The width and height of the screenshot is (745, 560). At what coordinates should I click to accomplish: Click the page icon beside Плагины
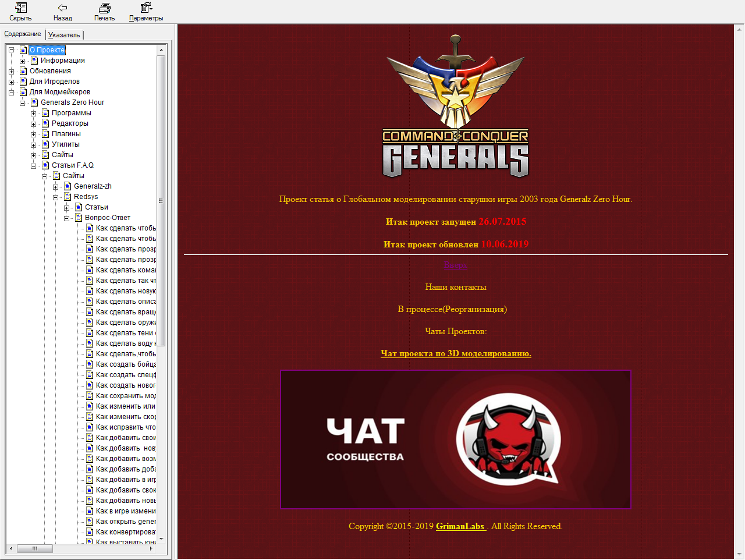[45, 134]
